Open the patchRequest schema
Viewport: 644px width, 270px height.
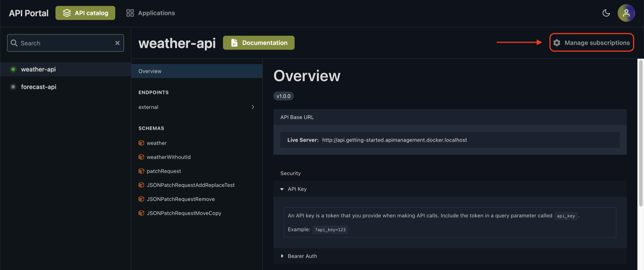pos(164,171)
